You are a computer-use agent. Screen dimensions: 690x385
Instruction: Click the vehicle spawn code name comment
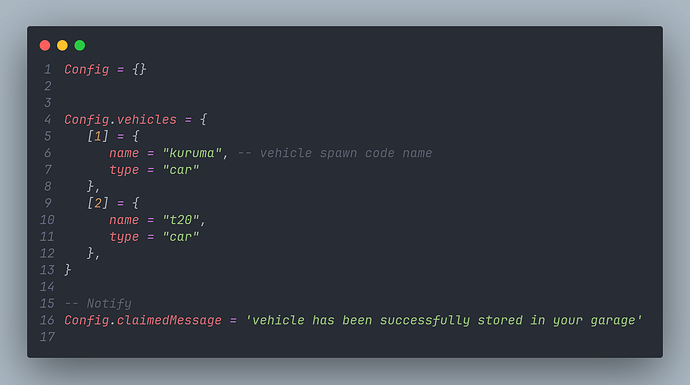pyautogui.click(x=335, y=153)
